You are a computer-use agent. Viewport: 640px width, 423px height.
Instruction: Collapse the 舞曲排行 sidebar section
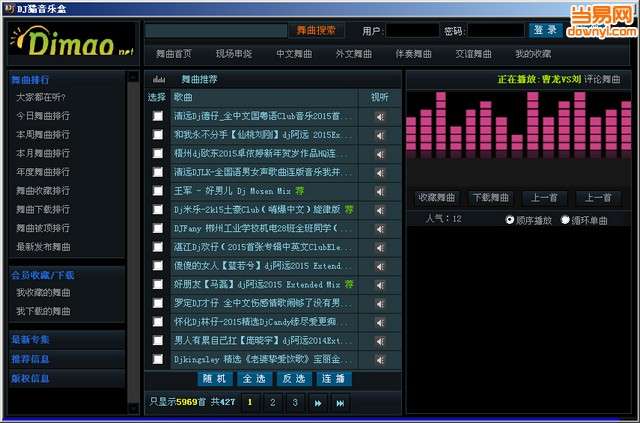30,80
